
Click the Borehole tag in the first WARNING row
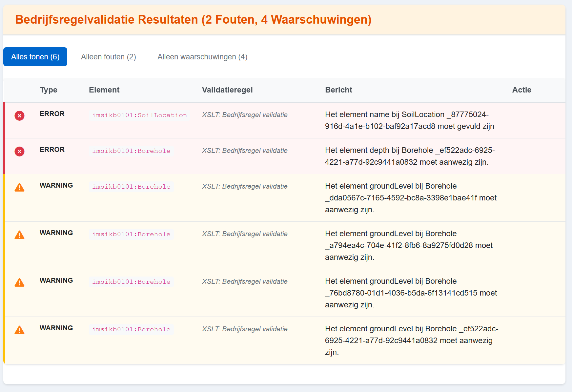(131, 187)
